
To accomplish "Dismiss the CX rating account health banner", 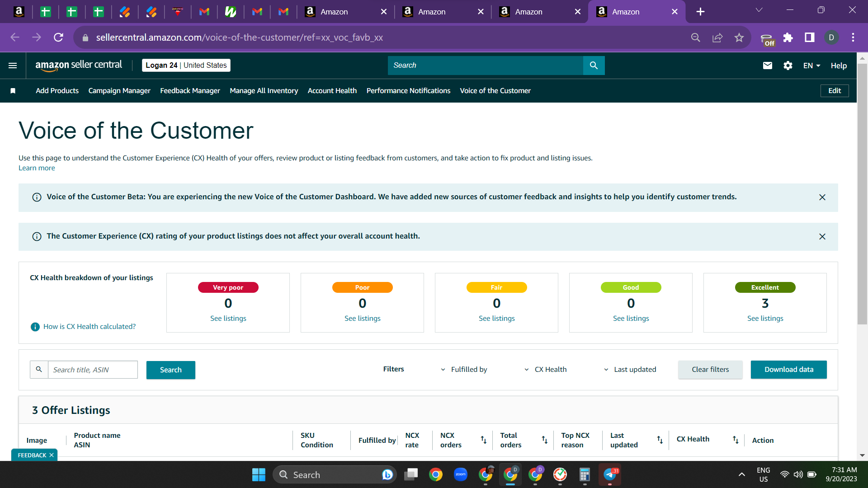I will [x=822, y=237].
